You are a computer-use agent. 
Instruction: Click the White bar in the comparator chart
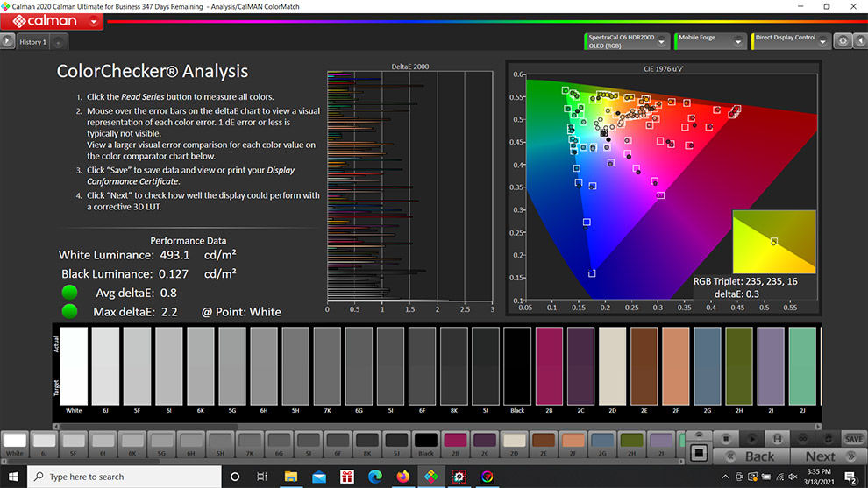(74, 365)
